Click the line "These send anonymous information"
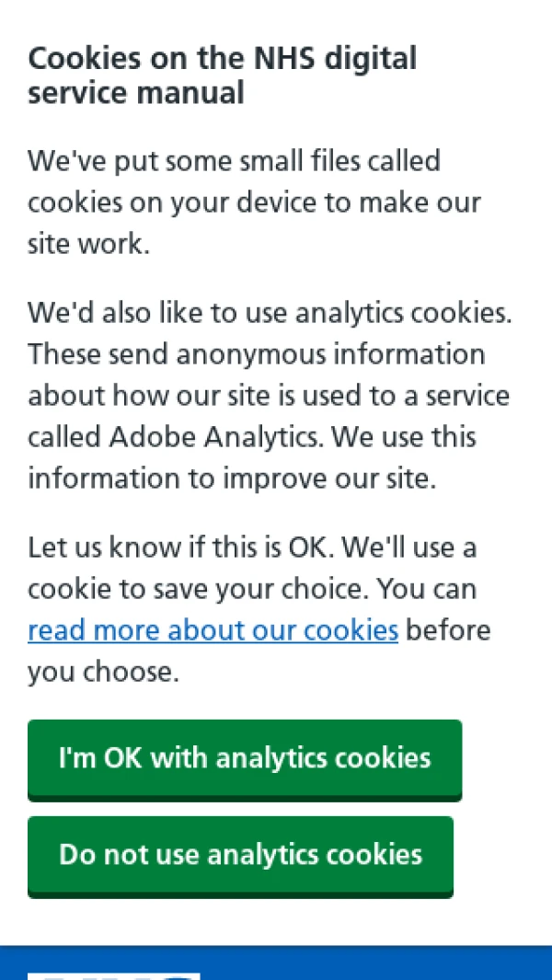Screen dimensions: 552x980 [x=256, y=354]
